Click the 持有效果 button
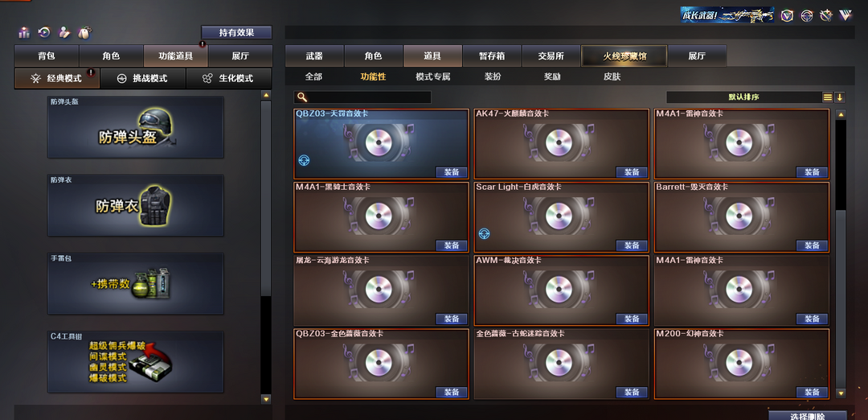868x420 pixels. [x=236, y=32]
